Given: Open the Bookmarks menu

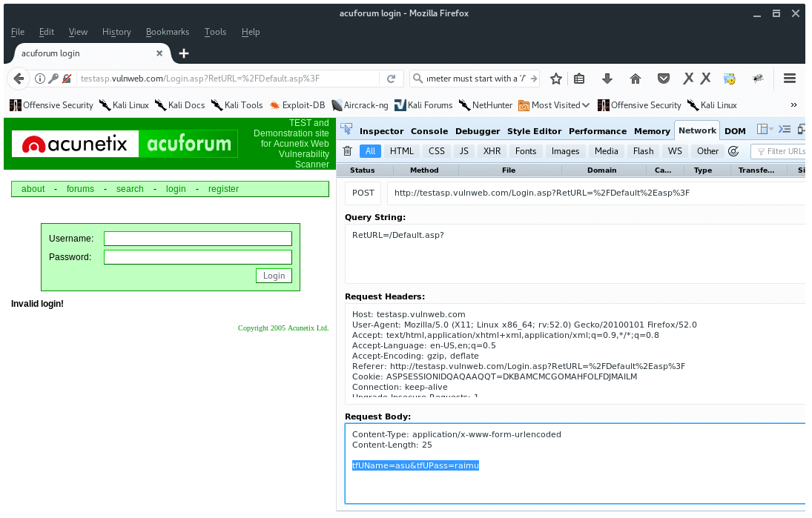Looking at the screenshot, I should click(x=168, y=32).
